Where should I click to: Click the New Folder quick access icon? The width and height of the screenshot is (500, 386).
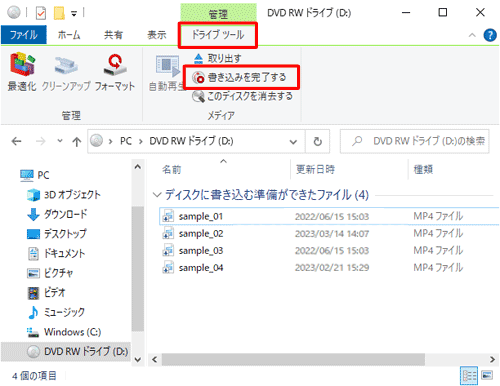[x=59, y=13]
